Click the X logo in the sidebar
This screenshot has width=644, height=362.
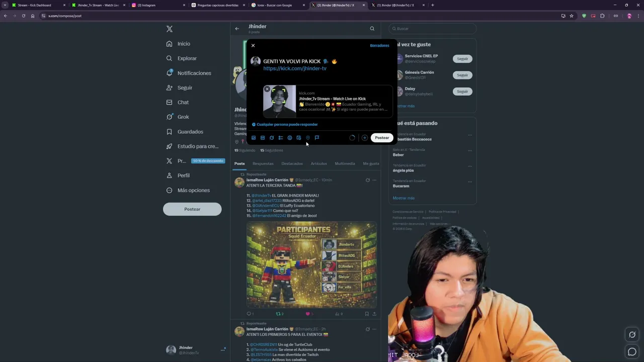tap(170, 29)
